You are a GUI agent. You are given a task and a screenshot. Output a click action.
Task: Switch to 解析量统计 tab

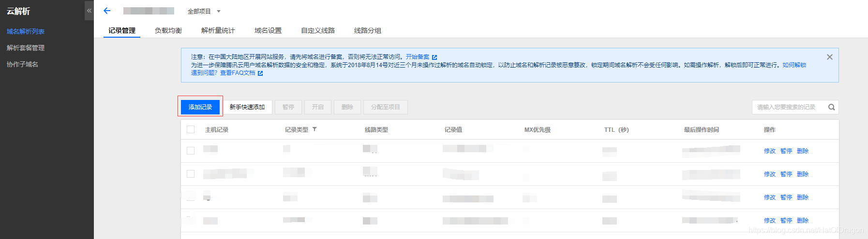[x=218, y=30]
